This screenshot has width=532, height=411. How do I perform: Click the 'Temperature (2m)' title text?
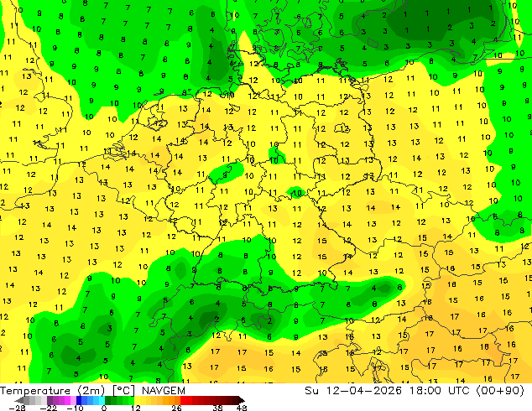[52, 391]
